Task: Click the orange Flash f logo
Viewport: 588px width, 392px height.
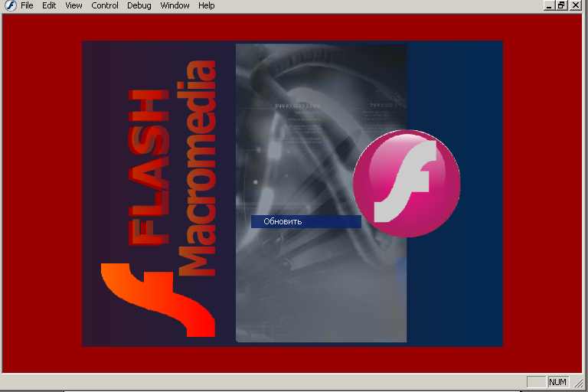Action: point(158,299)
